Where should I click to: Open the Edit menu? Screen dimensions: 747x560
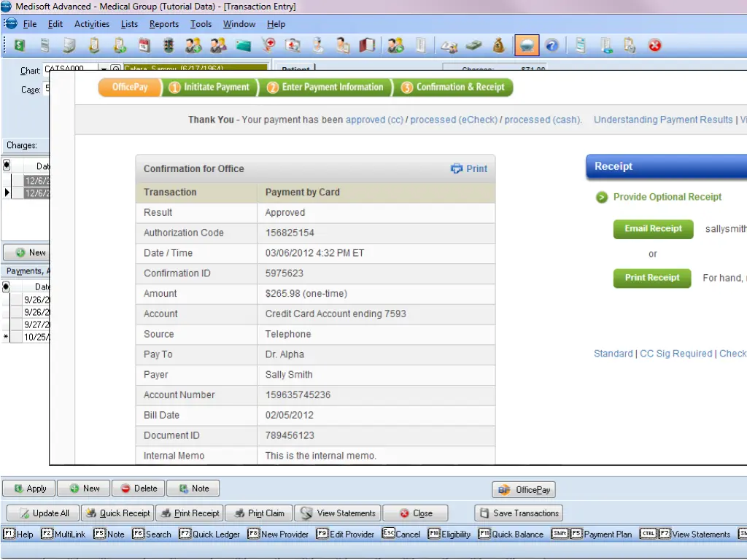pos(55,24)
